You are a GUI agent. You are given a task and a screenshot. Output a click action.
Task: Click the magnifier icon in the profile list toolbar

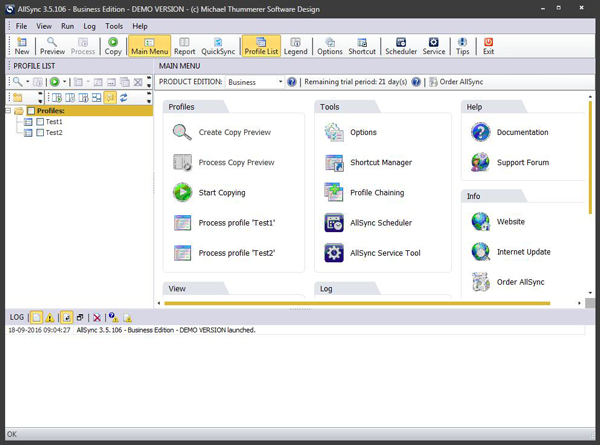(x=18, y=82)
